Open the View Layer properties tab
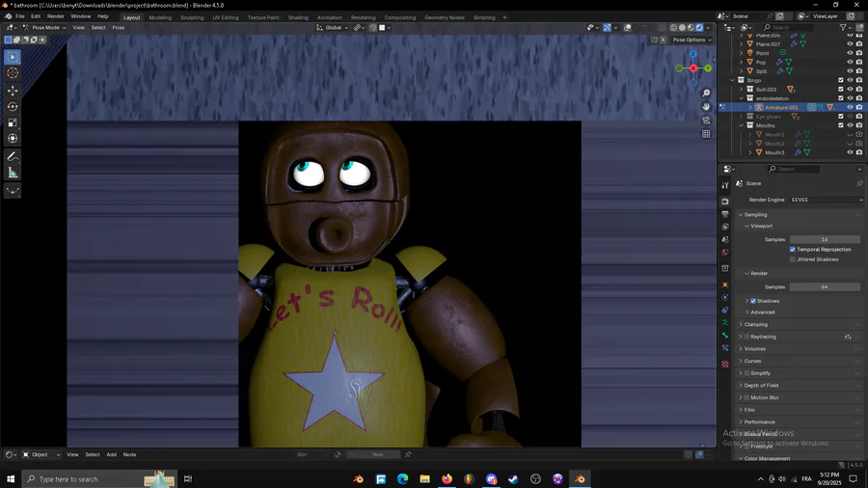This screenshot has height=488, width=868. pos(725,227)
